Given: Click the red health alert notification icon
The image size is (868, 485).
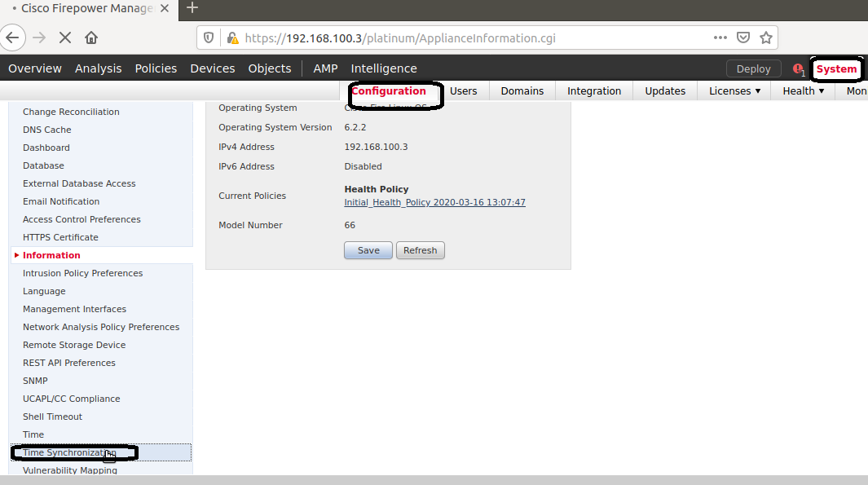Looking at the screenshot, I should pos(798,69).
